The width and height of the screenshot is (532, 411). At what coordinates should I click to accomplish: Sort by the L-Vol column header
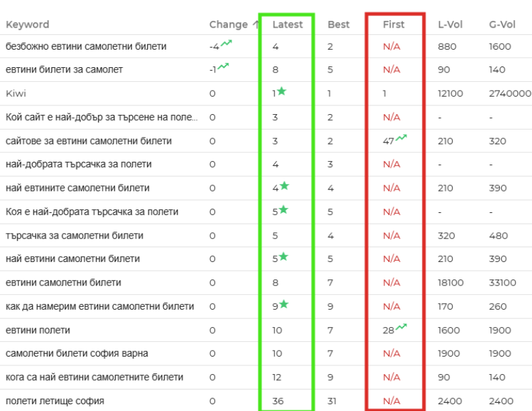tap(450, 24)
